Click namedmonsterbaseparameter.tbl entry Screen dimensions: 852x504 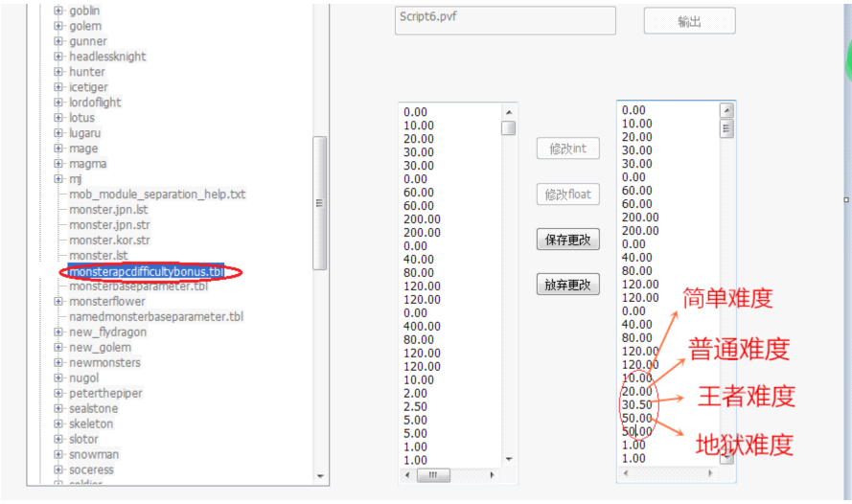pyautogui.click(x=156, y=317)
